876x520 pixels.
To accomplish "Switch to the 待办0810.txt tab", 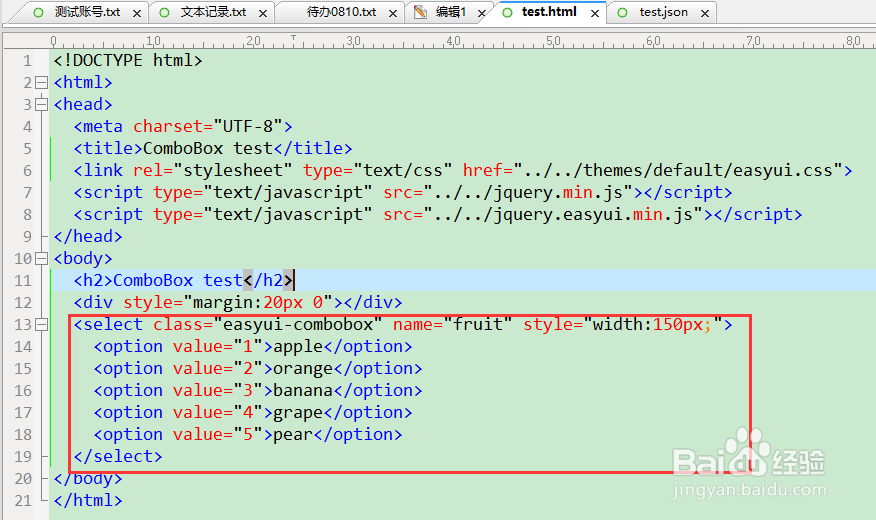I will [x=341, y=12].
